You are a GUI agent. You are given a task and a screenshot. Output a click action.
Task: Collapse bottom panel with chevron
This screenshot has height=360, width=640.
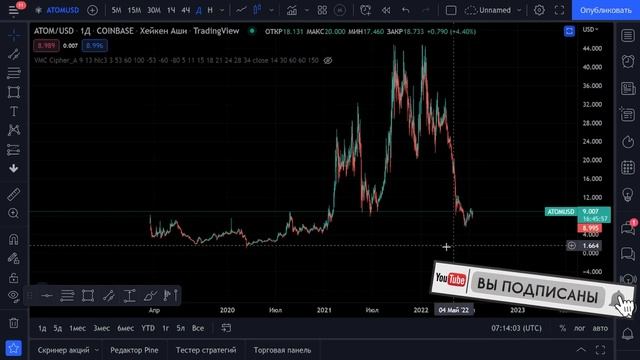(x=581, y=350)
